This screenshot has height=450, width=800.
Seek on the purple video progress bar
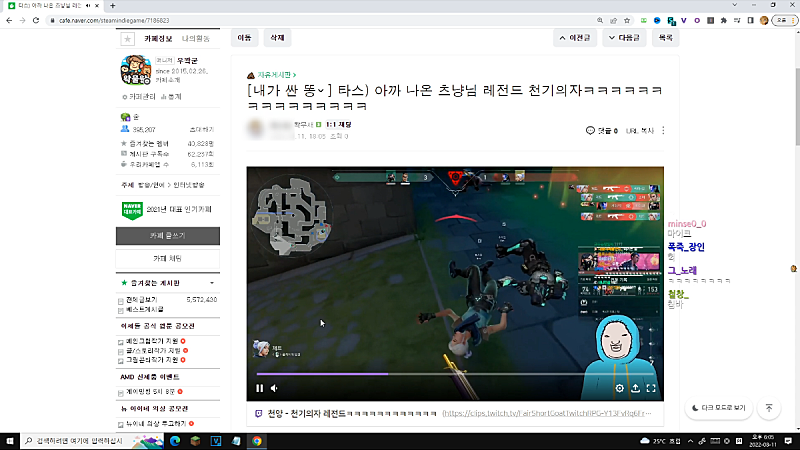[x=455, y=374]
